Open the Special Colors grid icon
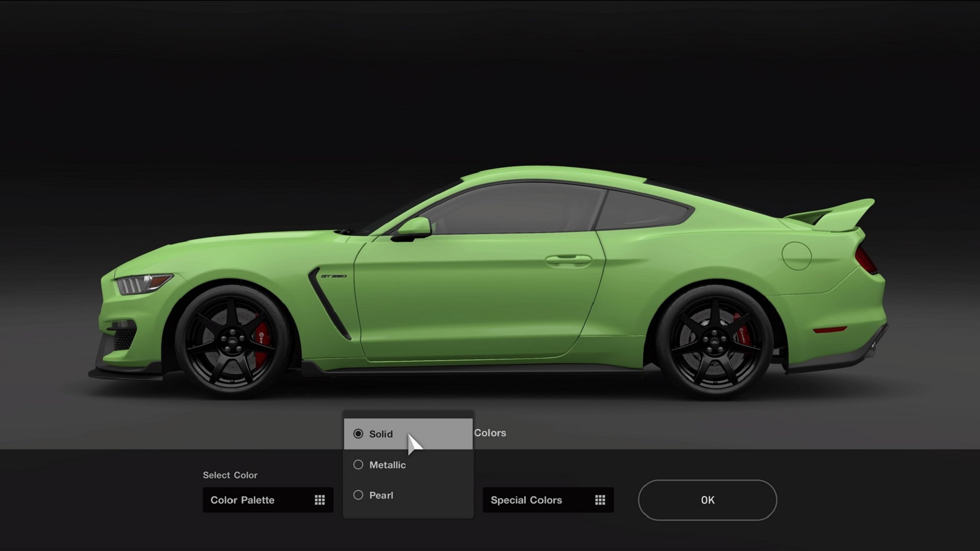 (x=600, y=500)
